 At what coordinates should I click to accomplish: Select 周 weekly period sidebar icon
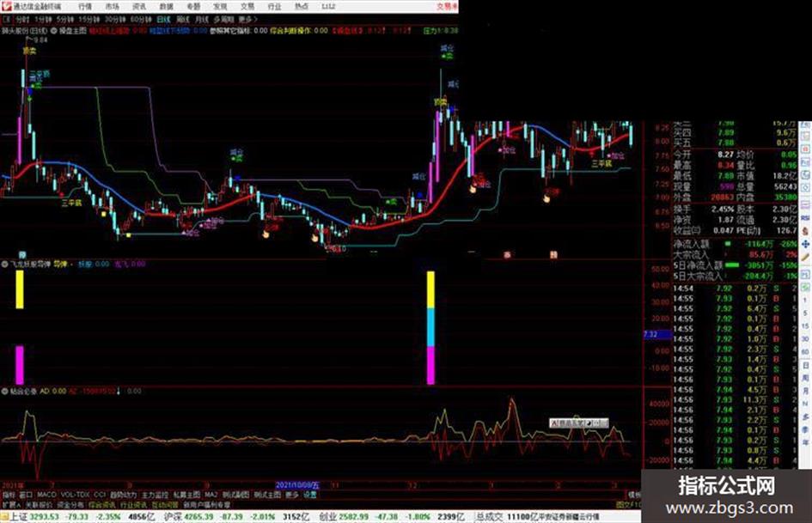click(805, 378)
